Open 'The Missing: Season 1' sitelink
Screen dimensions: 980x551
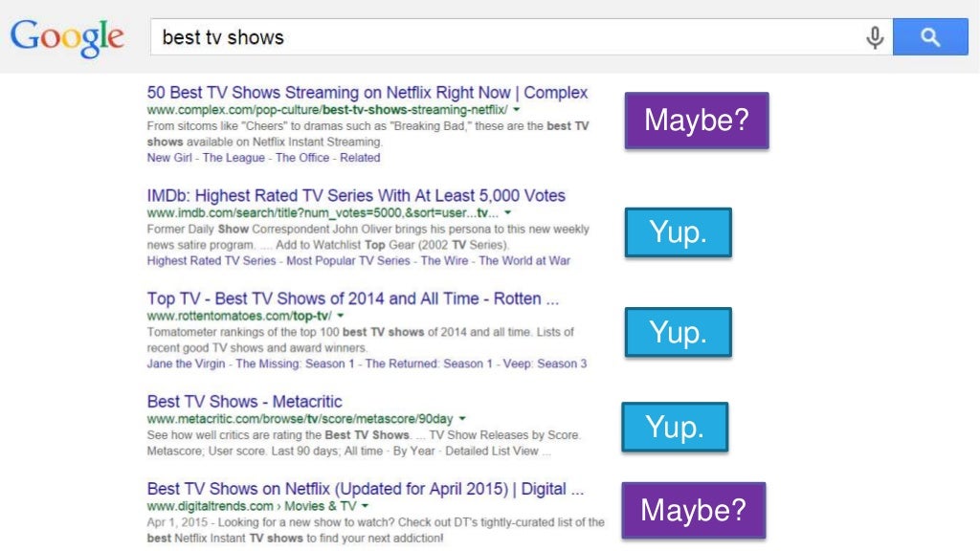295,364
